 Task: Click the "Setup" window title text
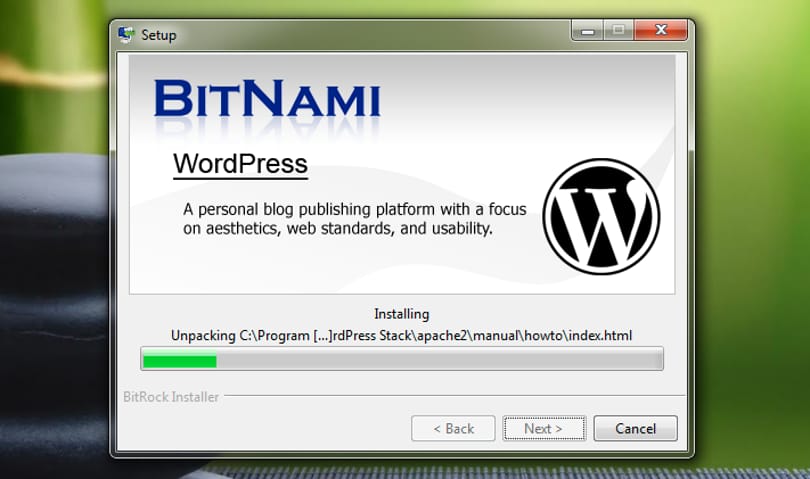tap(159, 35)
